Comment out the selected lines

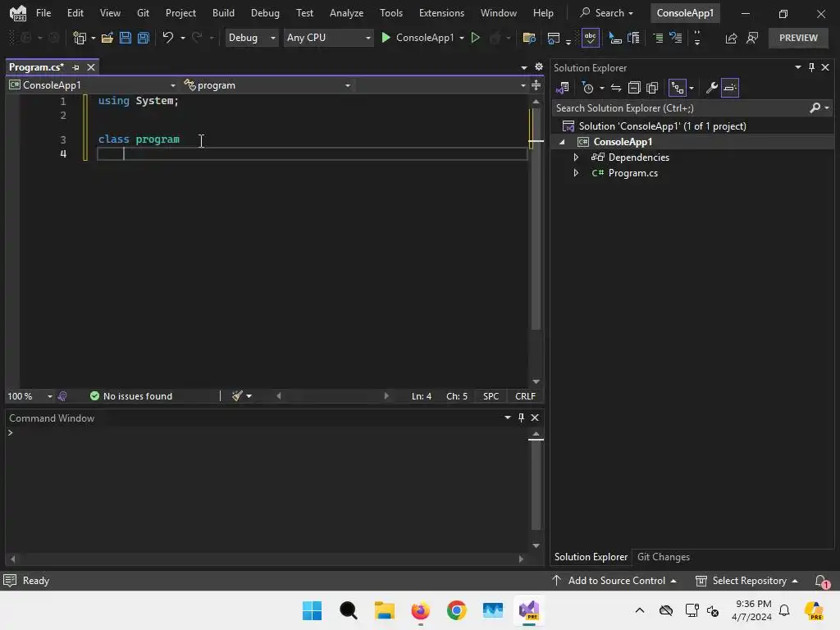658,38
